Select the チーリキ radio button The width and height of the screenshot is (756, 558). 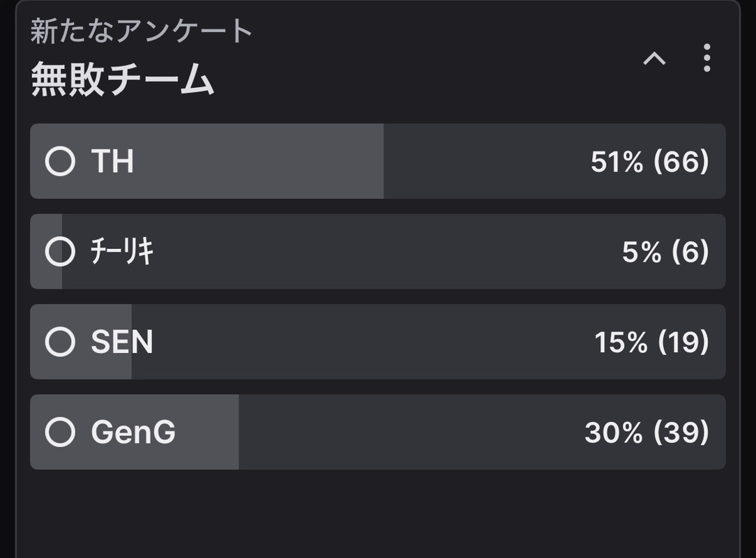60,251
